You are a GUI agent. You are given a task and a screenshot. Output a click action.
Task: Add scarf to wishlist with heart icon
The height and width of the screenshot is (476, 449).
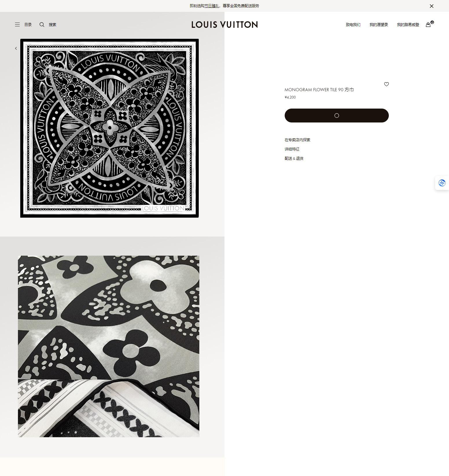click(386, 84)
